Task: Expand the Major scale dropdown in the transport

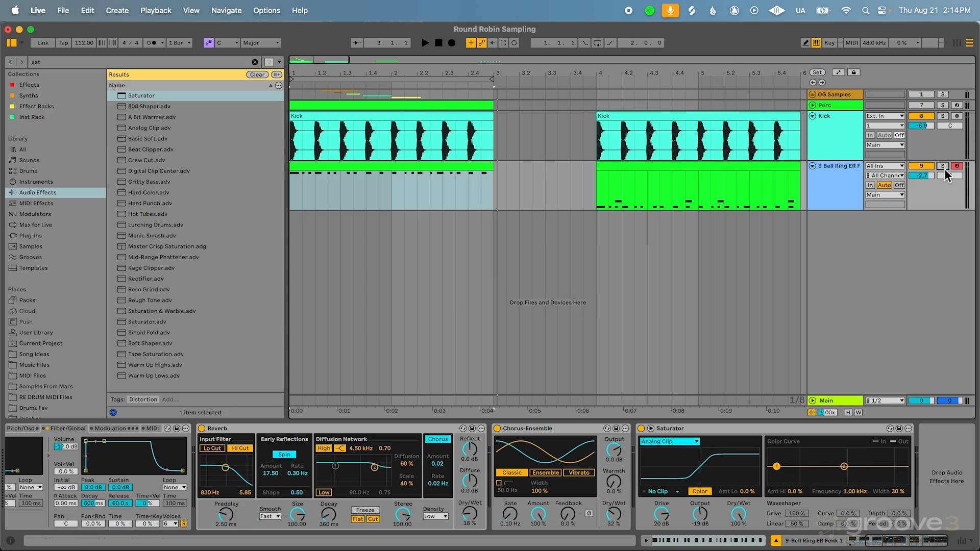Action: coord(260,43)
